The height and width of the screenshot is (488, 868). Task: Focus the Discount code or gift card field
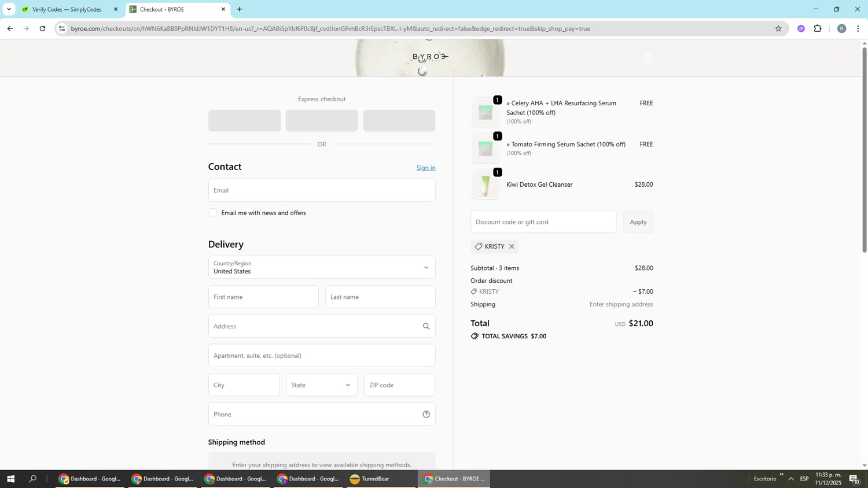pos(544,222)
